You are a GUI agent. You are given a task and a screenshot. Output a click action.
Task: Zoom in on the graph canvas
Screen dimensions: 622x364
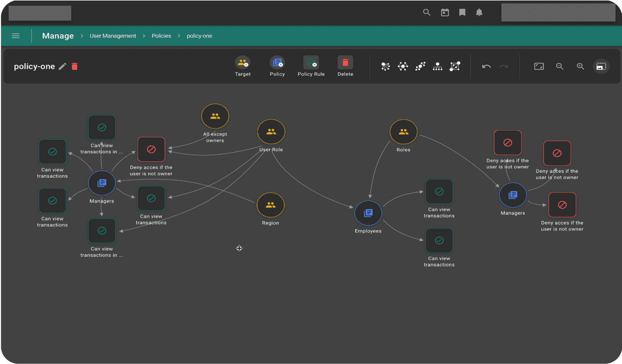pyautogui.click(x=580, y=66)
